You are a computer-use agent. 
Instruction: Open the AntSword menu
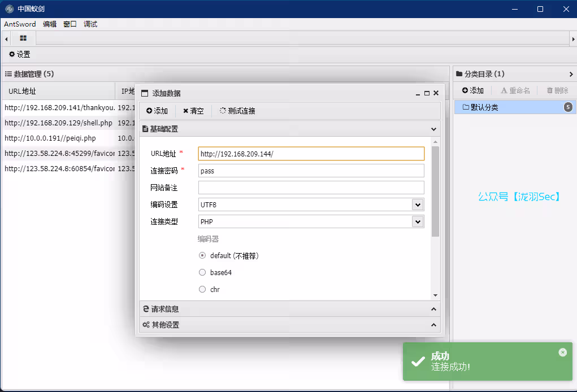pyautogui.click(x=20, y=24)
